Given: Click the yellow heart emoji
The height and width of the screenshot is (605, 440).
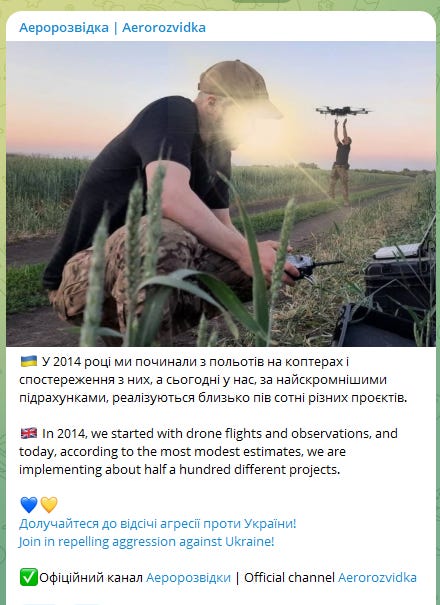Looking at the screenshot, I should pyautogui.click(x=49, y=504).
